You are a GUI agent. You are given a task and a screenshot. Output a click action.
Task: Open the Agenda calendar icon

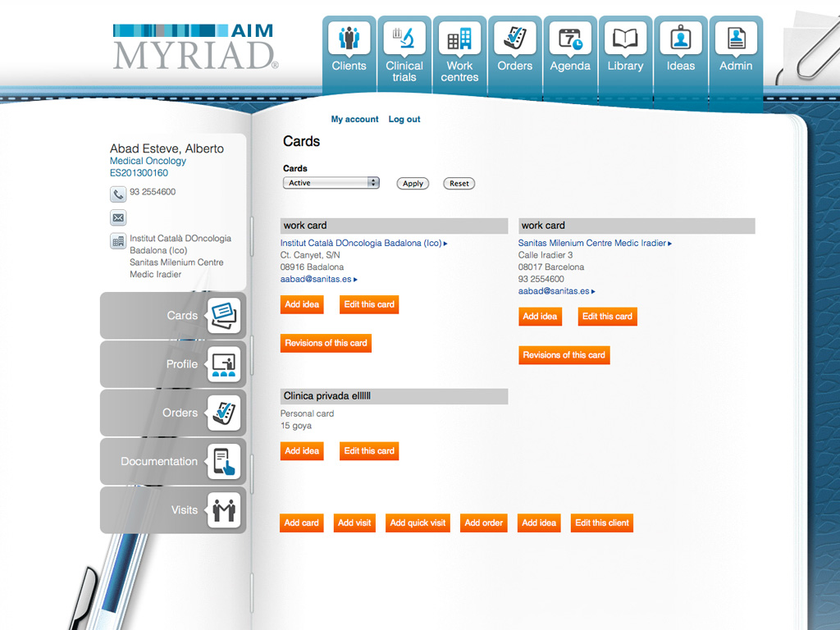tap(570, 39)
